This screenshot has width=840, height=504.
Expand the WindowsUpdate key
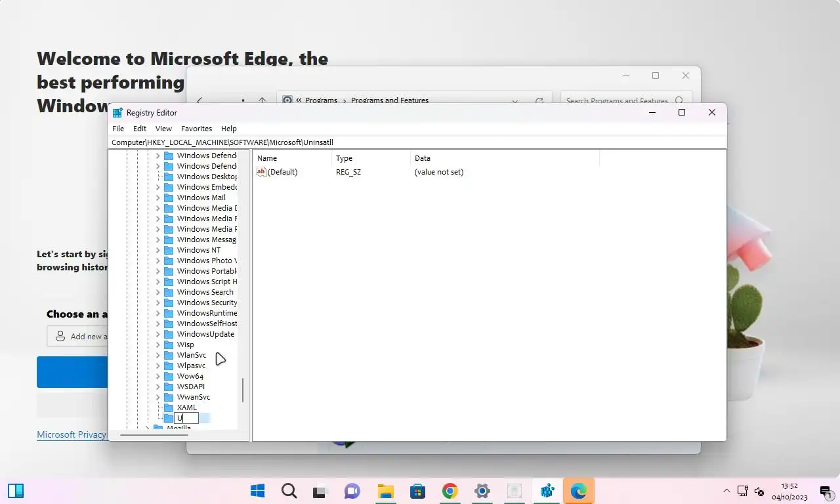[157, 334]
